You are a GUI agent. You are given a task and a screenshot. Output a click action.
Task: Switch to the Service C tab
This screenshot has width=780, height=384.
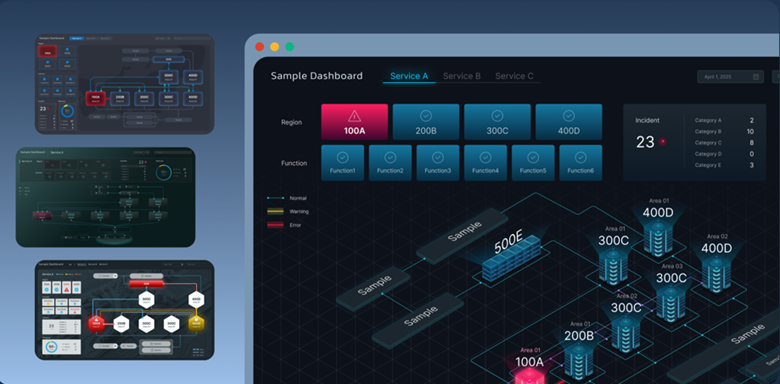(514, 76)
